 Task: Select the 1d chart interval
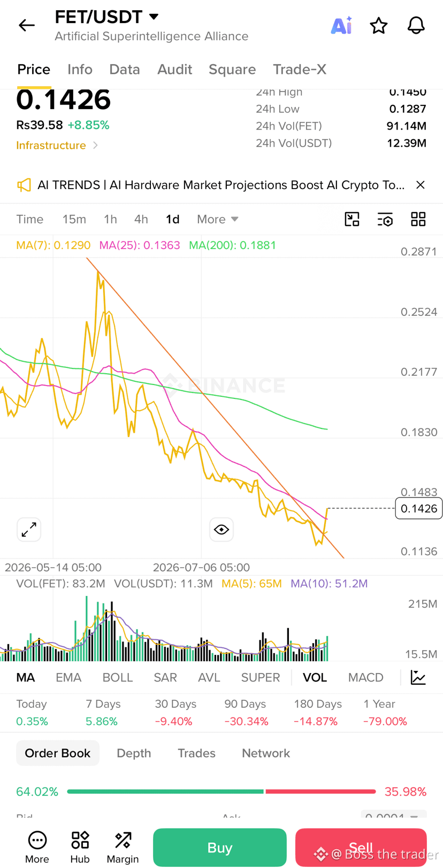click(x=172, y=220)
